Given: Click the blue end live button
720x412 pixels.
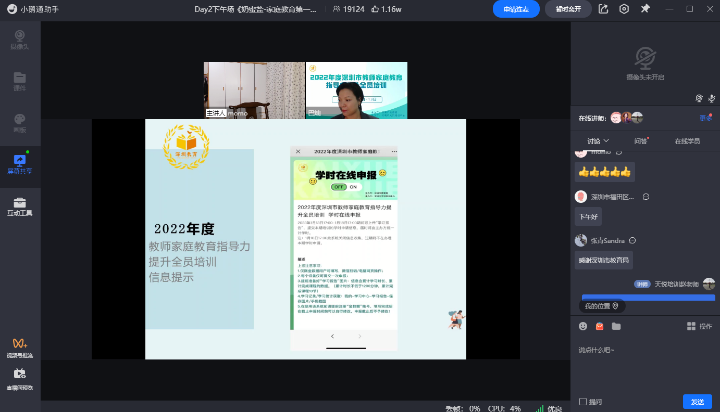Looking at the screenshot, I should pos(516,9).
